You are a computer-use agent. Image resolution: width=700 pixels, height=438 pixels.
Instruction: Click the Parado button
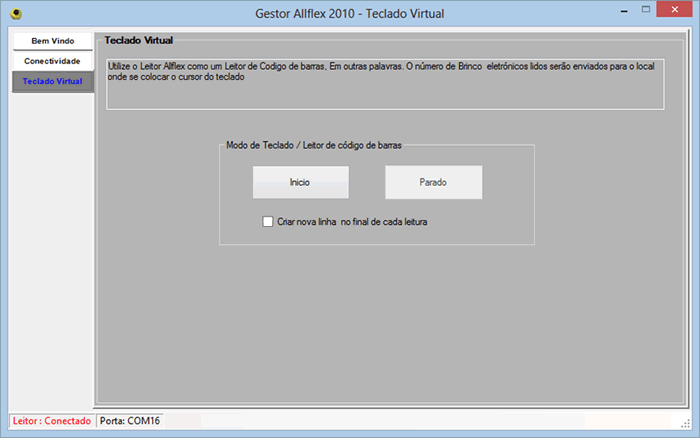point(433,182)
